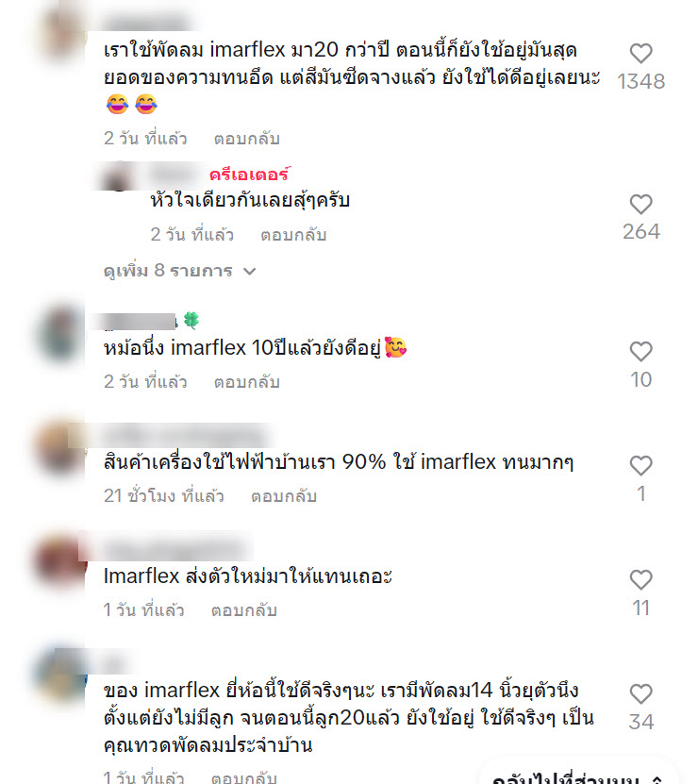The image size is (698, 784).
Task: Reply to the 20-year imarflex fan comment
Action: tap(246, 139)
